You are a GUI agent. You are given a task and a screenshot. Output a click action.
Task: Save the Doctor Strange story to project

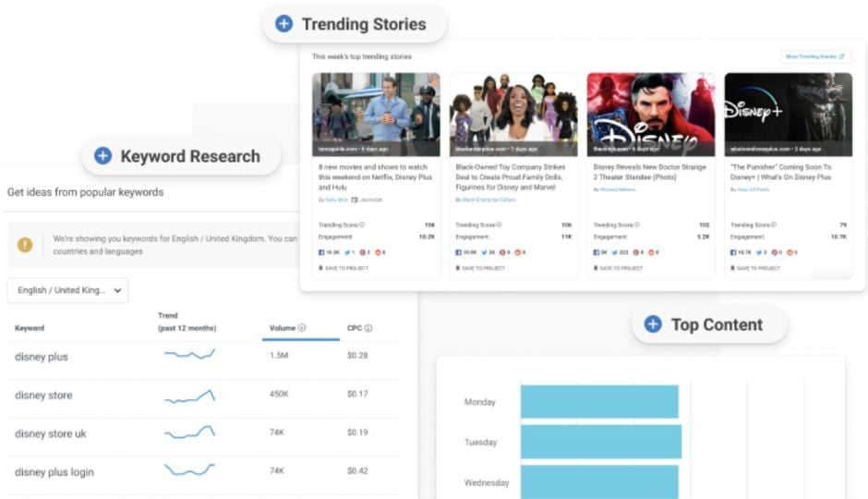click(x=619, y=268)
